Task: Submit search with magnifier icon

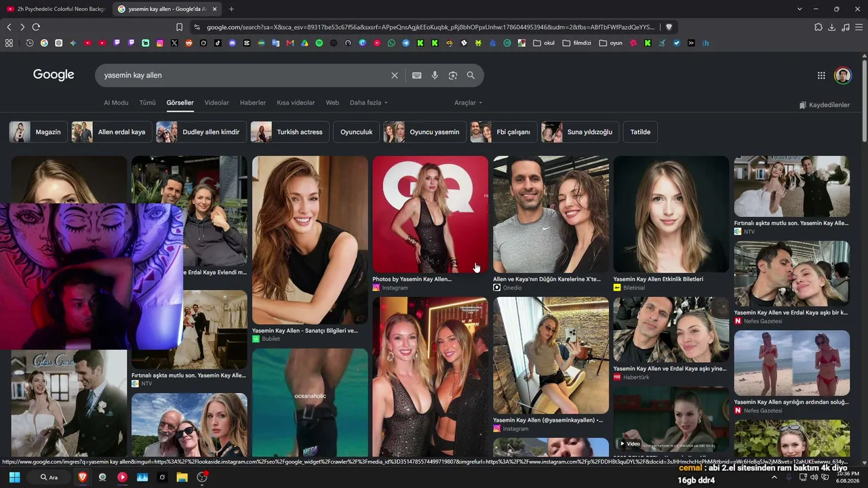Action: pyautogui.click(x=471, y=75)
